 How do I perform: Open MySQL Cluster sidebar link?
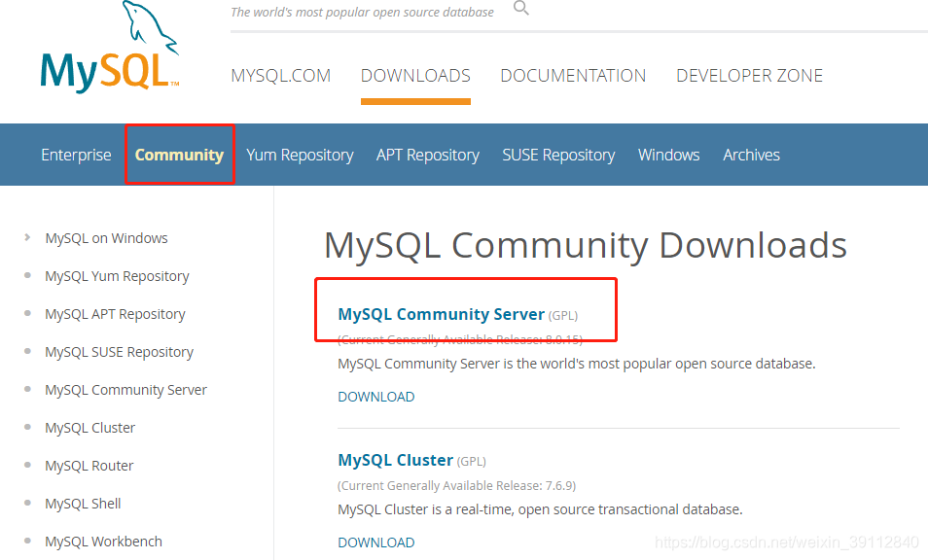pyautogui.click(x=89, y=428)
